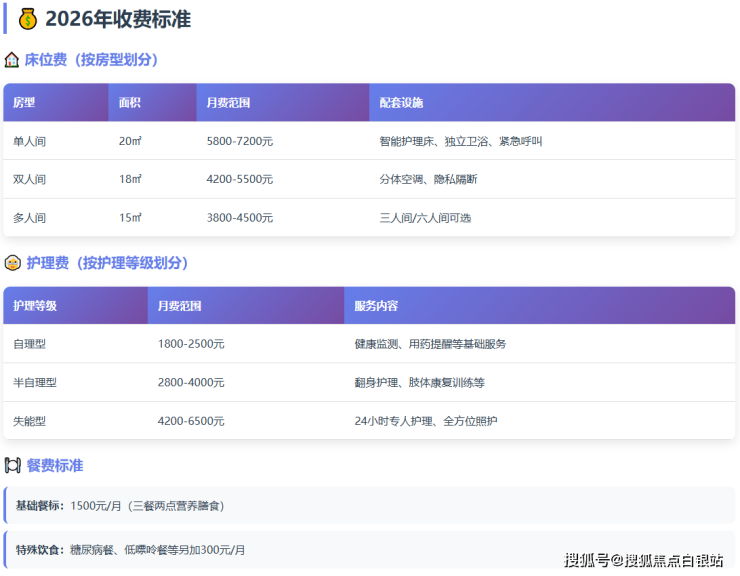The height and width of the screenshot is (576, 740).
Task: Select the 失能型 care level cell
Action: tap(29, 421)
